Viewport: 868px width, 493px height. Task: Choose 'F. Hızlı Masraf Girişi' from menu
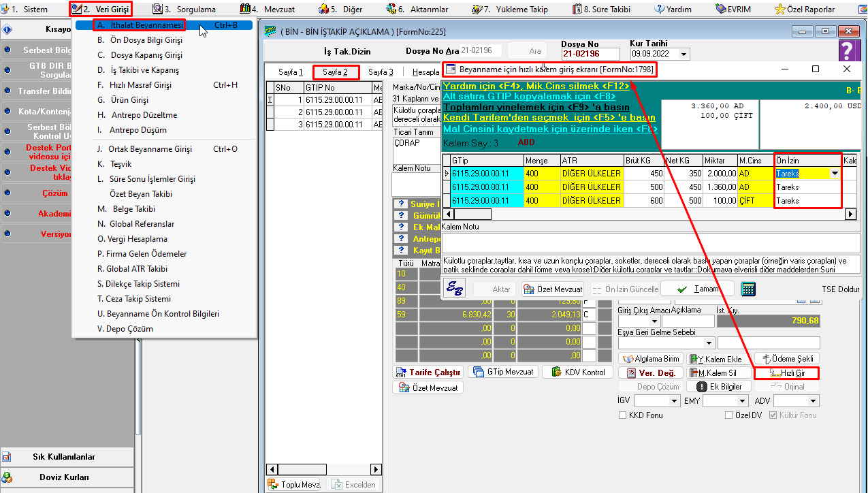point(163,85)
